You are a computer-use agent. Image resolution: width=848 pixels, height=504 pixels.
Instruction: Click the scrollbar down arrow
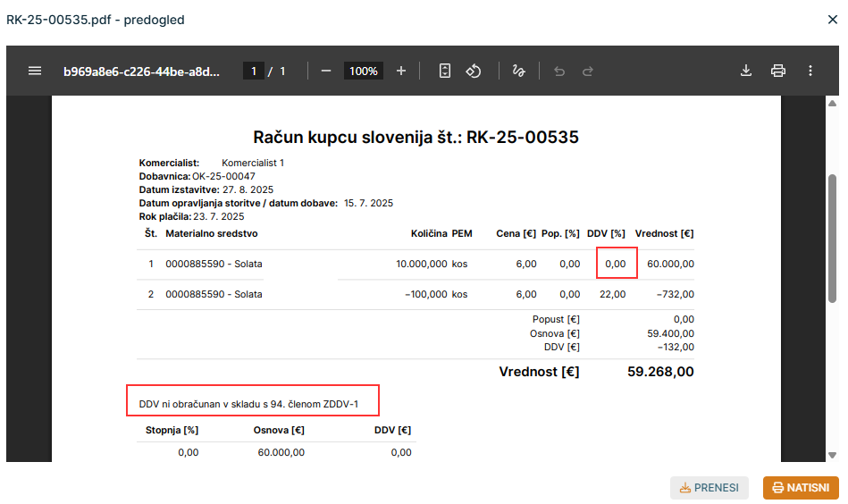(832, 454)
